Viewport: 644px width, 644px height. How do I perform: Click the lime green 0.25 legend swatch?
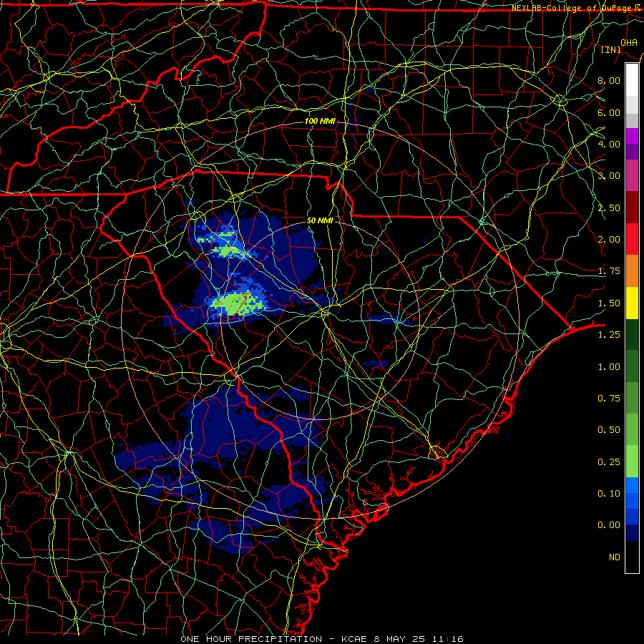(632, 462)
